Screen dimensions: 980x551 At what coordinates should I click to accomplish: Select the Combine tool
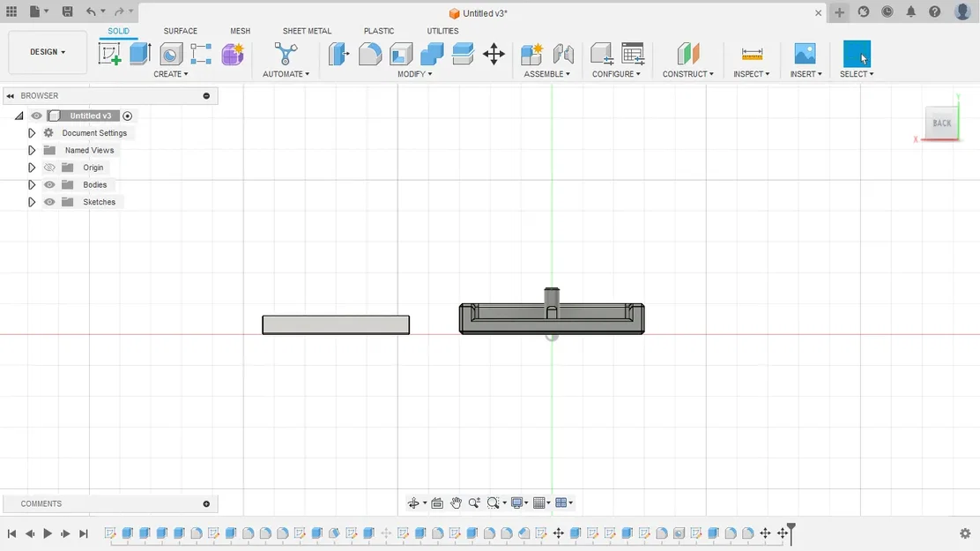(x=432, y=54)
